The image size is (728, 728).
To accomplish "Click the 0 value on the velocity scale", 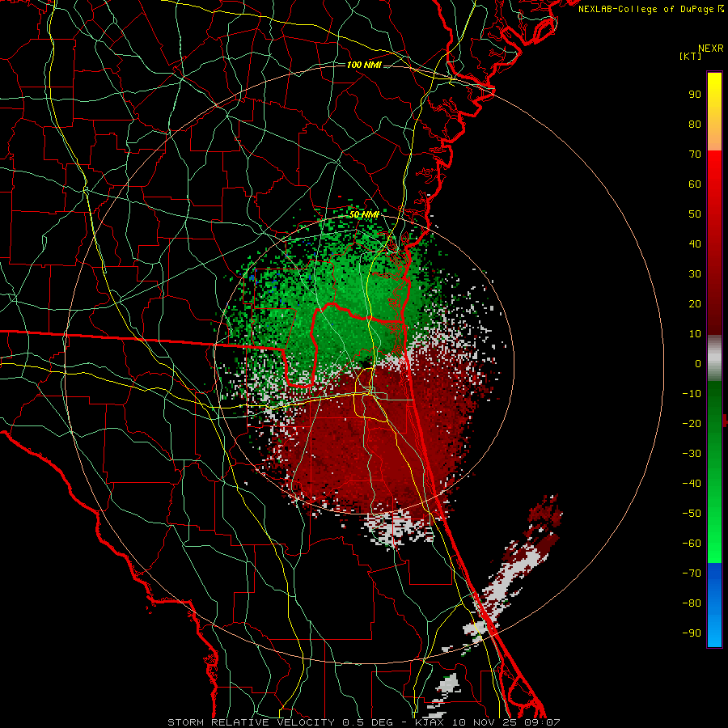I will tap(698, 364).
